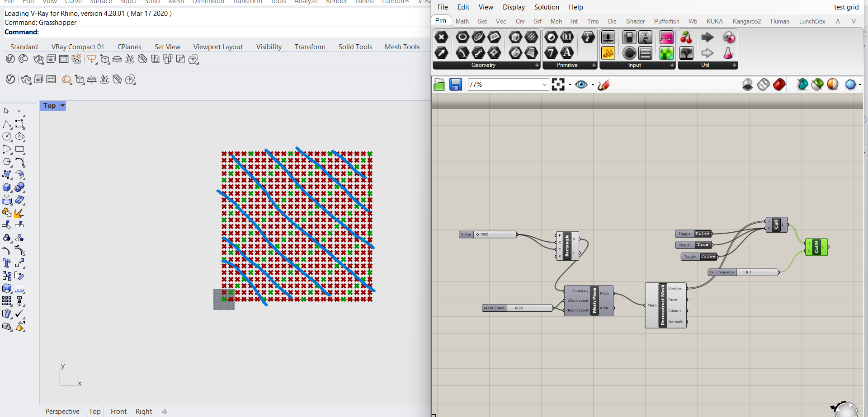This screenshot has height=417, width=868.
Task: Click the Rhino pointer select tool in the left toolbar
Action: tap(6, 111)
